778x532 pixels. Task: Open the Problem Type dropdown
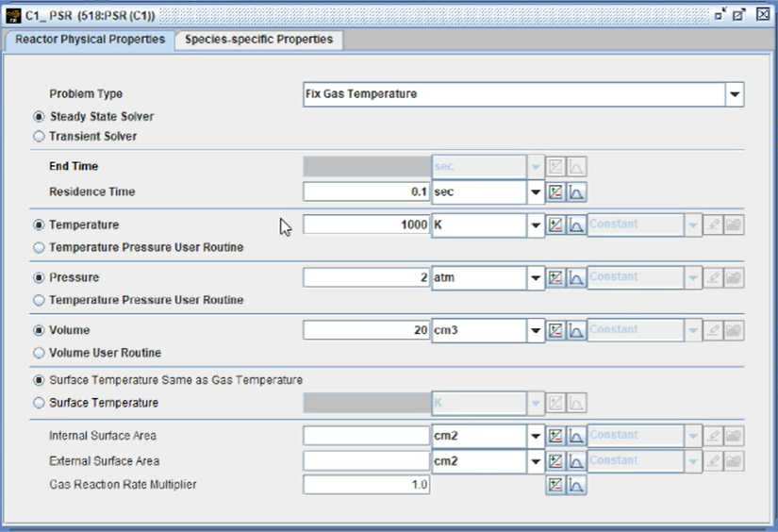(735, 94)
